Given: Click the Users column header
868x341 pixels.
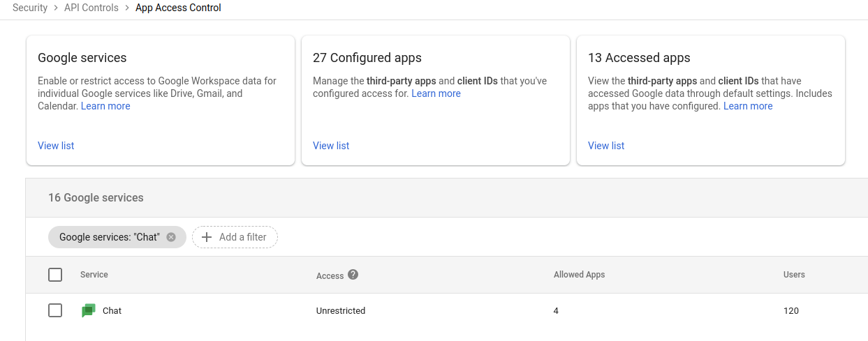Looking at the screenshot, I should [x=794, y=275].
